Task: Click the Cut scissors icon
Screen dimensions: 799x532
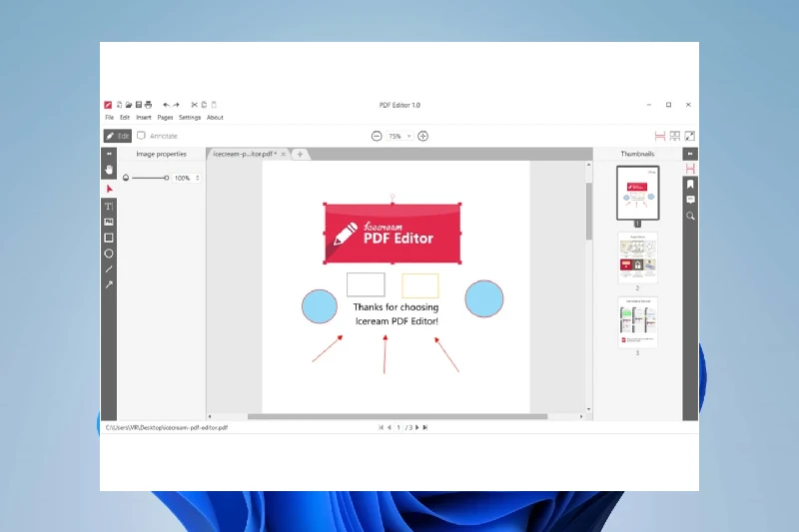Action: (194, 105)
